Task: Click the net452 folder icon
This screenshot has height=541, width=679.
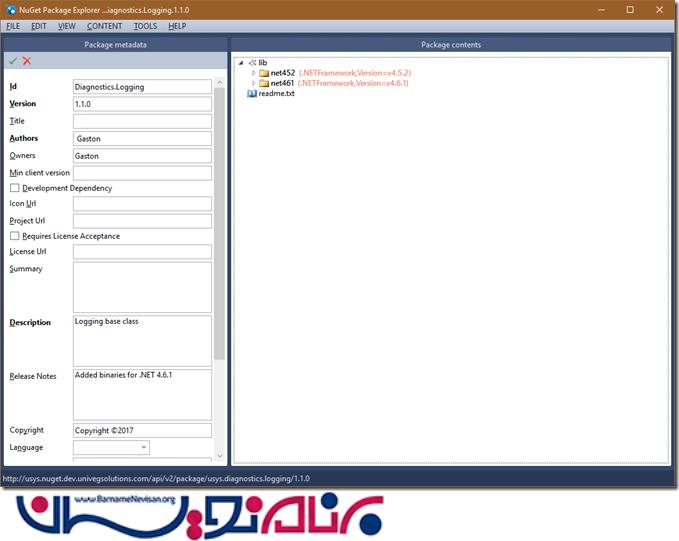Action: tap(264, 73)
